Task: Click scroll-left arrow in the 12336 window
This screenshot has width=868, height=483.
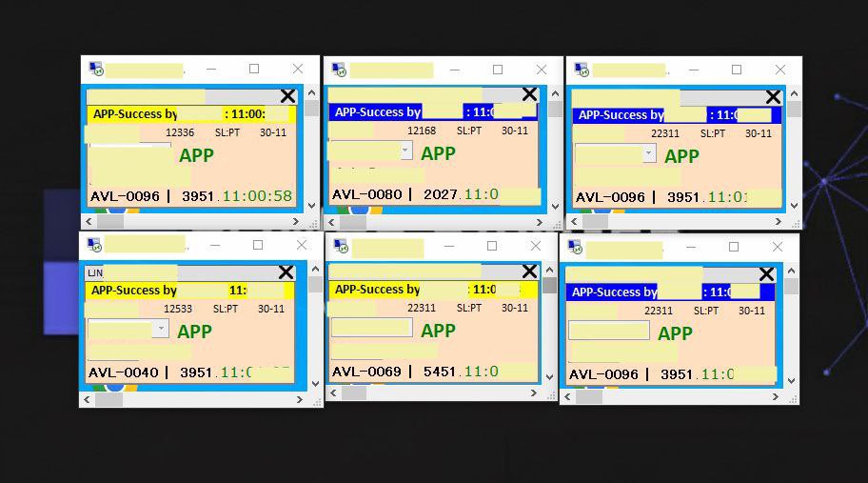Action: click(89, 222)
